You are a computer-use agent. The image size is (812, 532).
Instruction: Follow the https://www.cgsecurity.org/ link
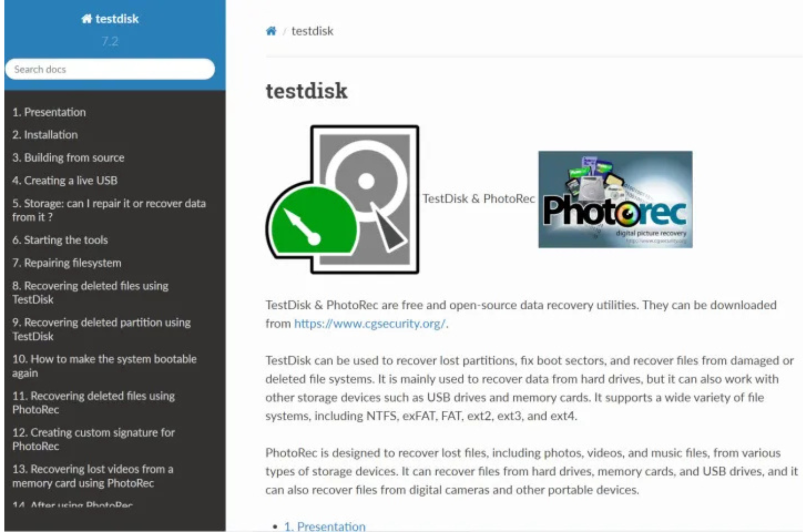370,324
